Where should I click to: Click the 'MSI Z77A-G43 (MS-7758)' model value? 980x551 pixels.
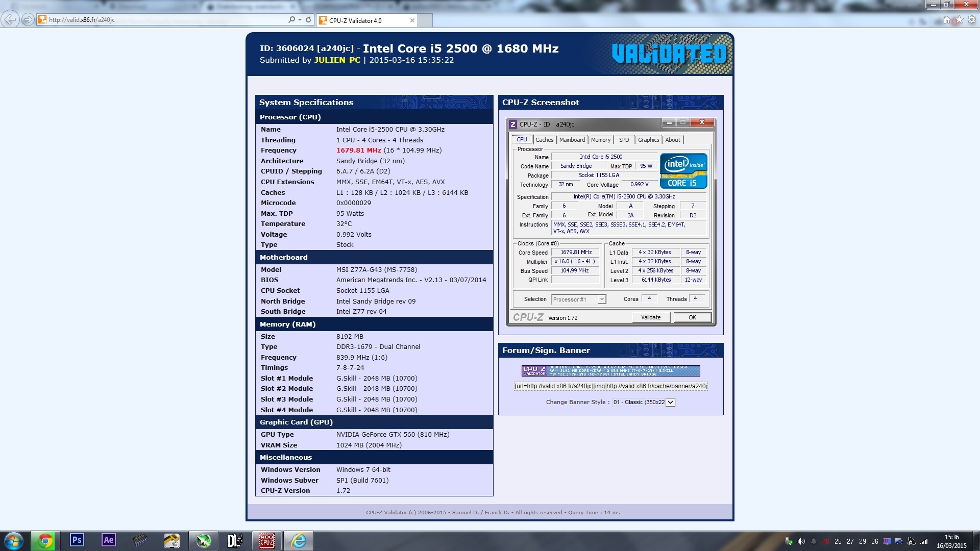[376, 270]
